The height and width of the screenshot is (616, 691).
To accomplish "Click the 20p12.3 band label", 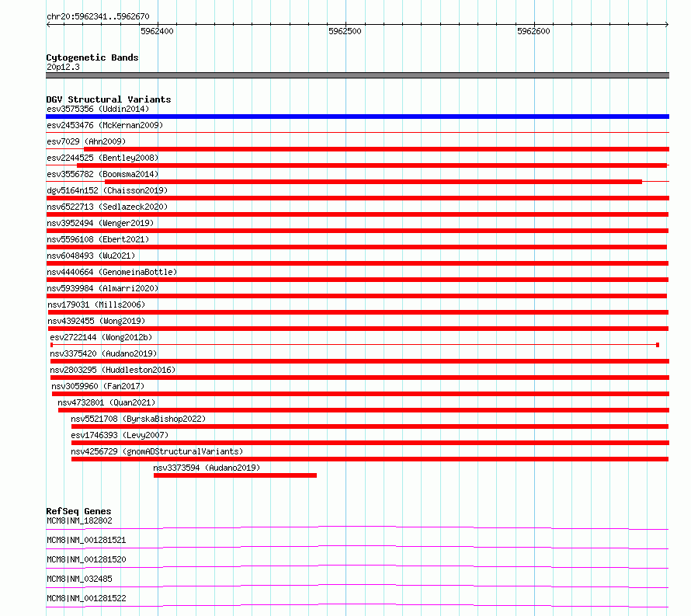I will tap(63, 67).
